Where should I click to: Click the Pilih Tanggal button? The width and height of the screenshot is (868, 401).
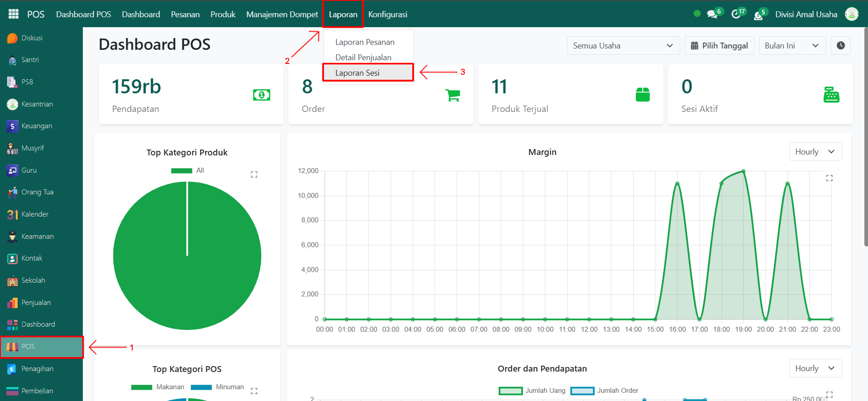(x=719, y=46)
